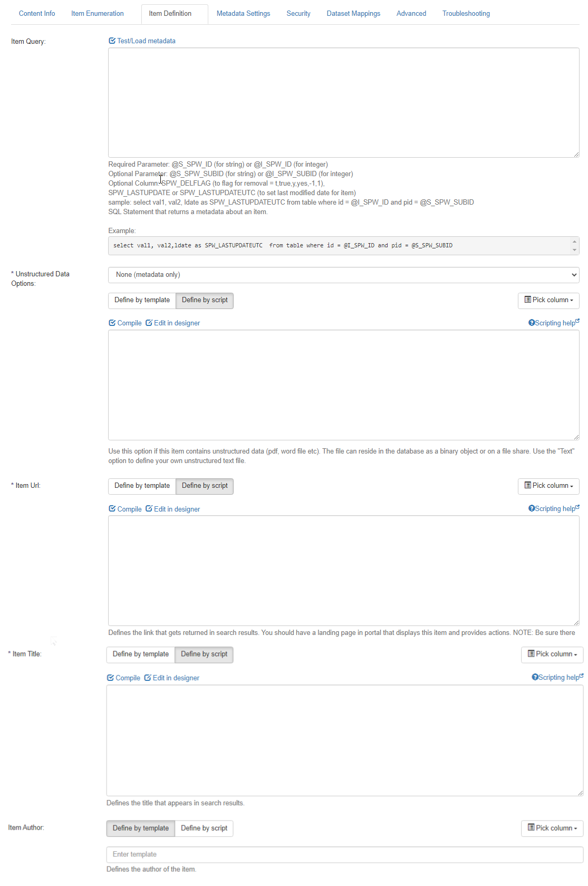Switch to the Metadata Settings tab
Screen dimensions: 588x886
[x=243, y=14]
